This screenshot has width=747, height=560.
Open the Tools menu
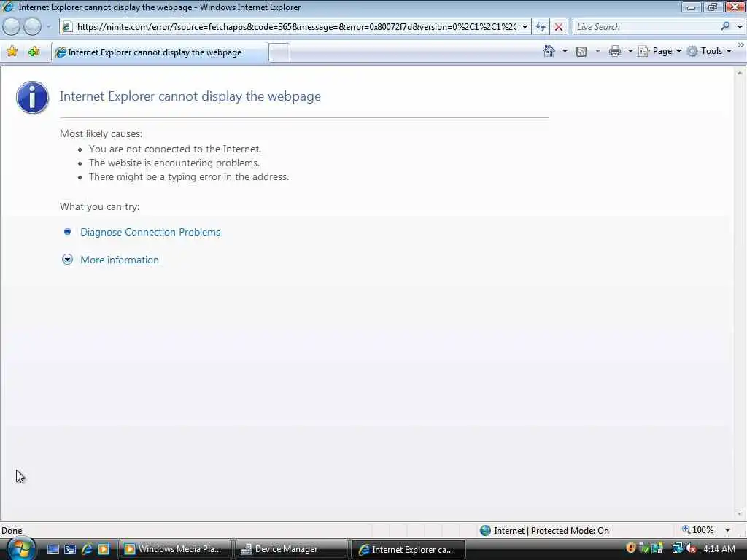709,51
